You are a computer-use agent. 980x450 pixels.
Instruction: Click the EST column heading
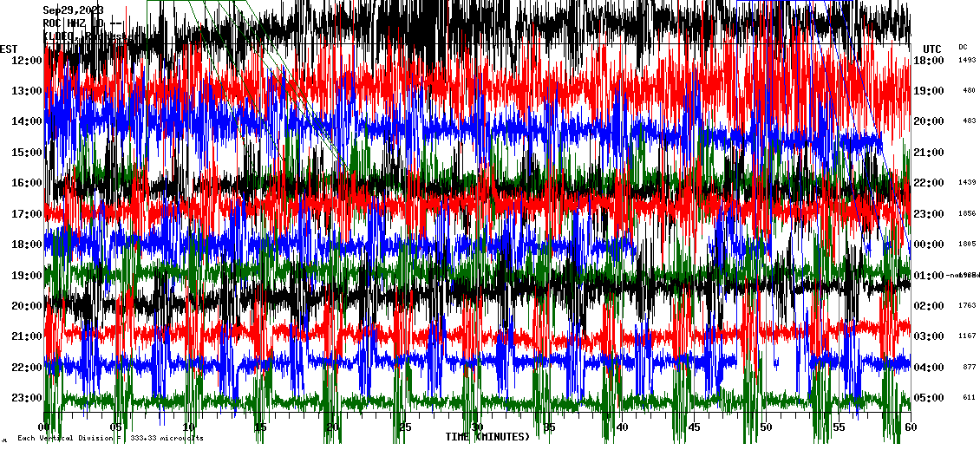click(x=9, y=49)
